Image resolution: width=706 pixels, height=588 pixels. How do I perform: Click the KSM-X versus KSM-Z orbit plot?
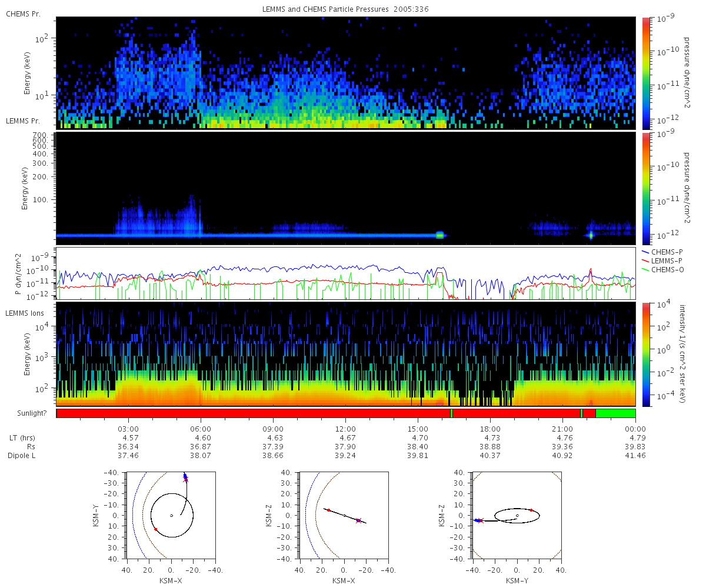pos(344,515)
